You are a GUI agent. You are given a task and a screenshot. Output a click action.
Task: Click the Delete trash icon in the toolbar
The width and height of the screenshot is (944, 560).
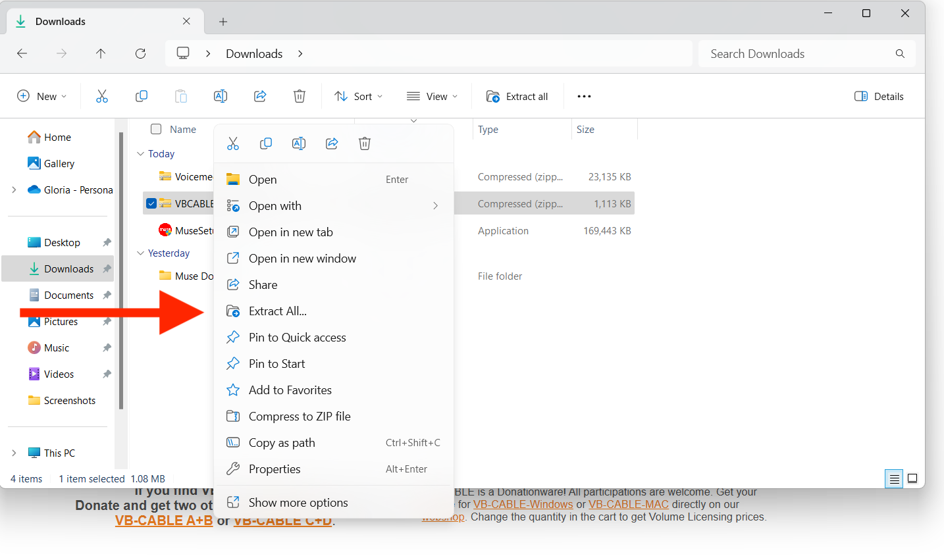[x=300, y=96]
